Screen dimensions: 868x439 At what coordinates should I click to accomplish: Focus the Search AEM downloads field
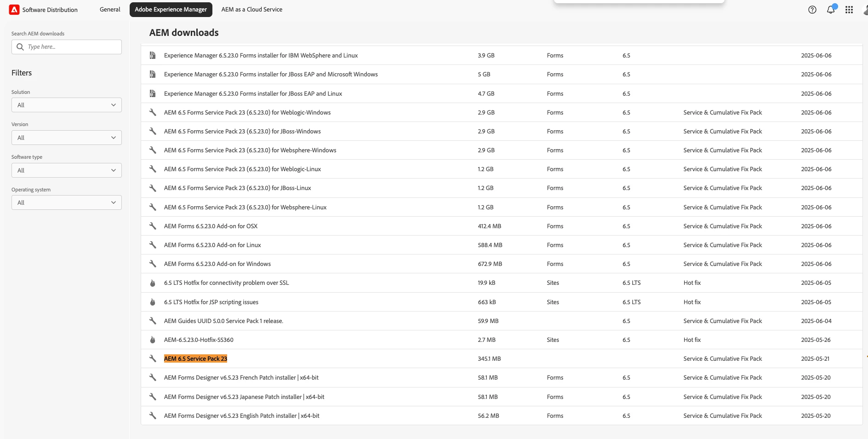click(67, 47)
